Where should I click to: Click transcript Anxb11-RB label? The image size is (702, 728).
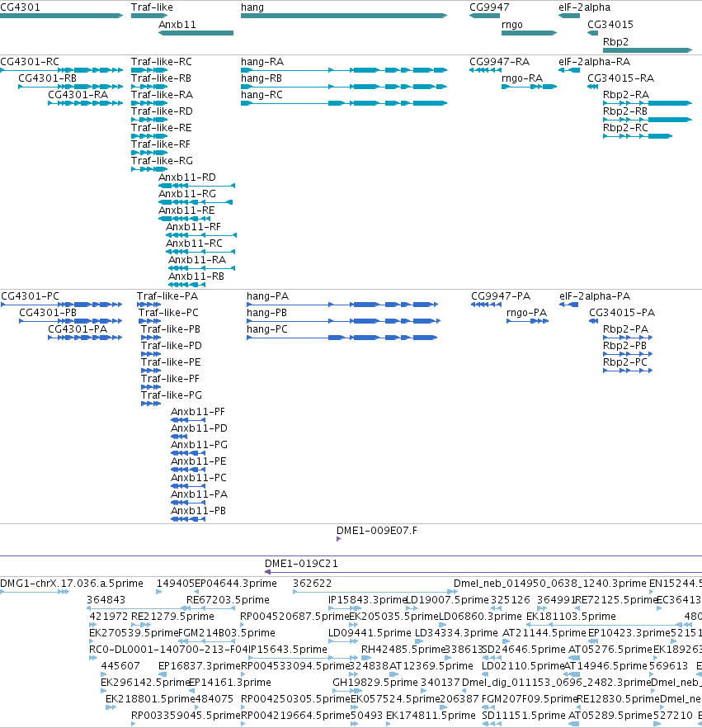point(196,277)
